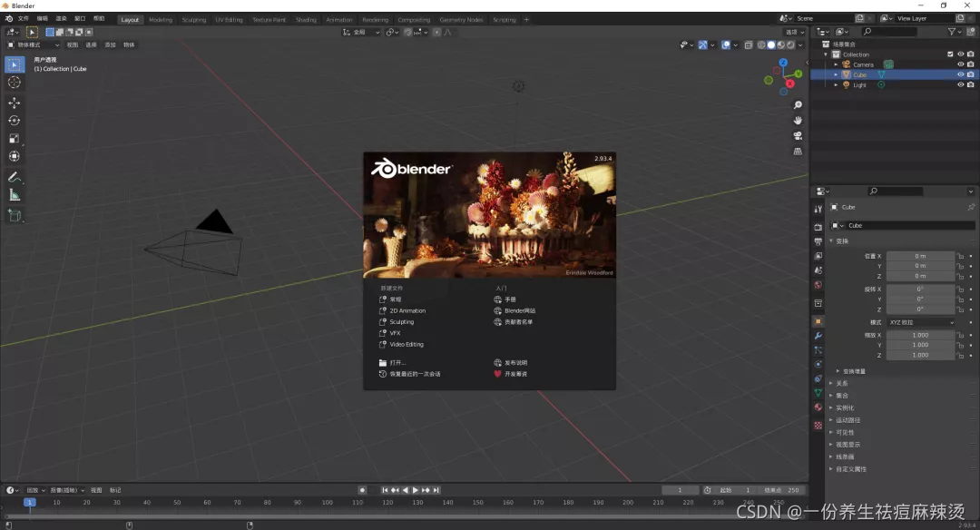Screen dimensions: 980x530
Task: Expand the Camera item in outliner
Action: click(x=837, y=64)
